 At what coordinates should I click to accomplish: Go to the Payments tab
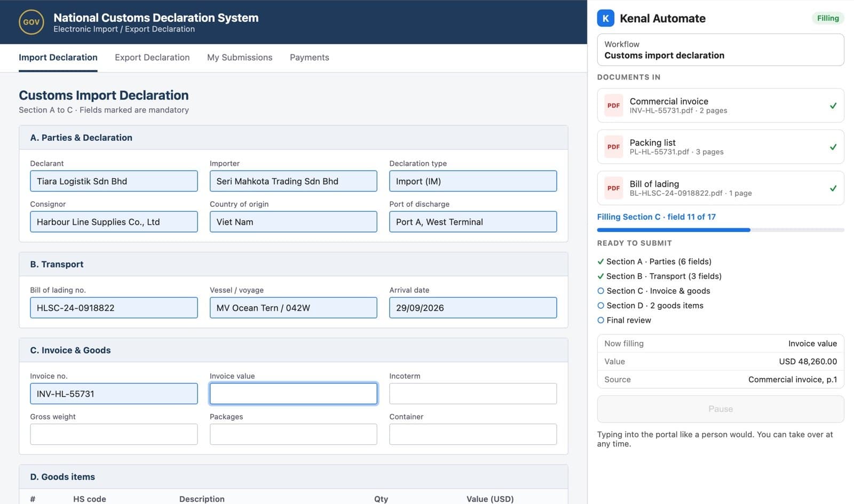click(310, 58)
